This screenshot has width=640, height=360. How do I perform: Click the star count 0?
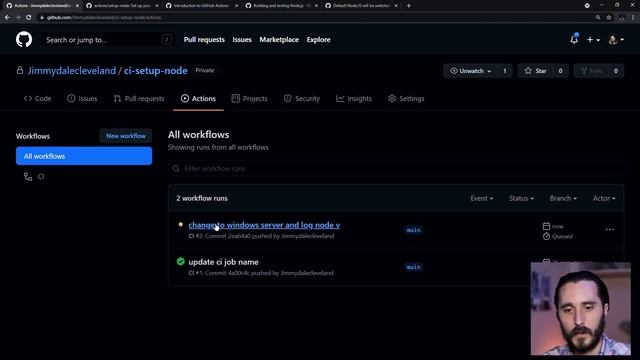coord(560,71)
